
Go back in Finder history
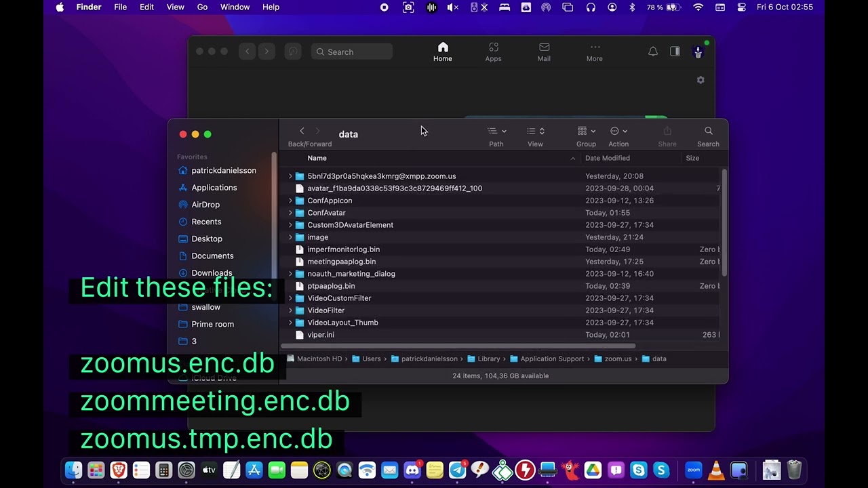302,131
